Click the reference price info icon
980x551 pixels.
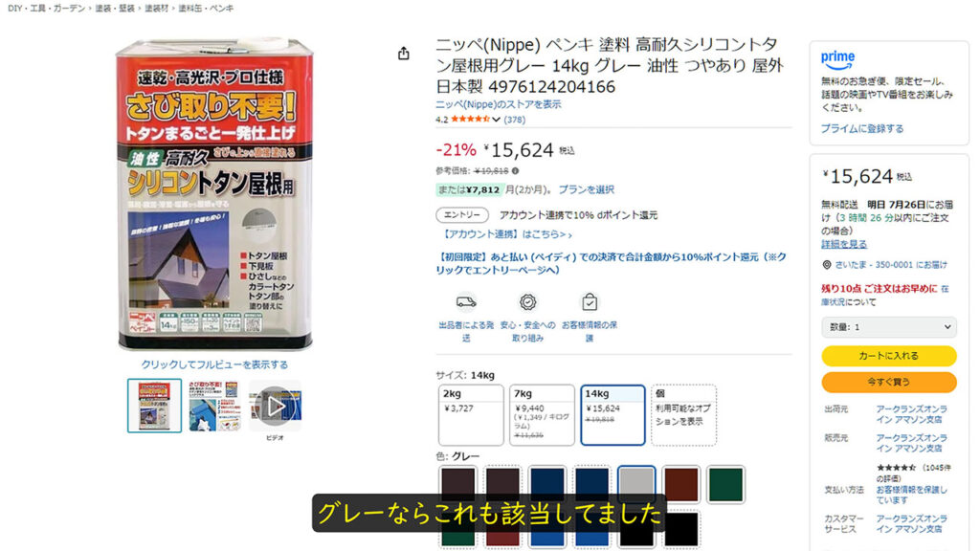click(x=515, y=170)
